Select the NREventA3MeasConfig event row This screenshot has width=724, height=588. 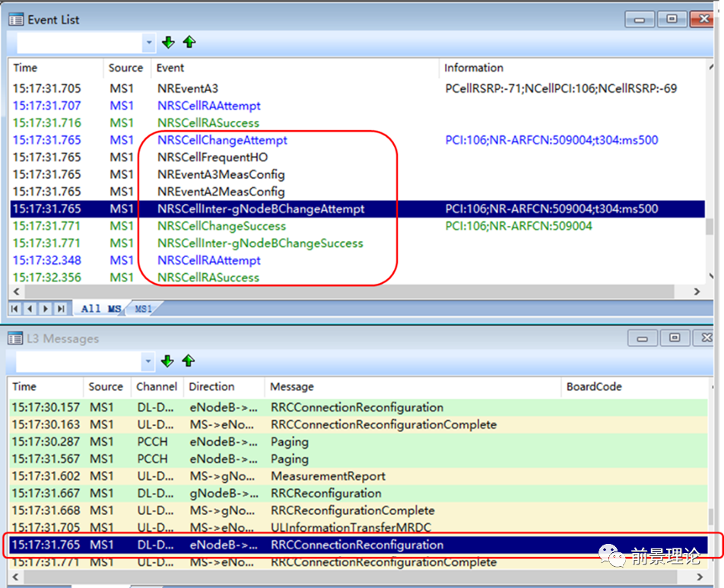tap(357, 174)
